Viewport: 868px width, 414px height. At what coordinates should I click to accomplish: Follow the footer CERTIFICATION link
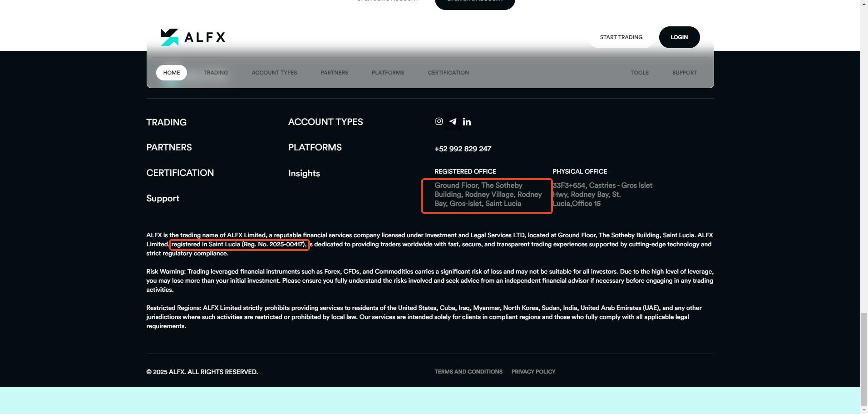(180, 173)
